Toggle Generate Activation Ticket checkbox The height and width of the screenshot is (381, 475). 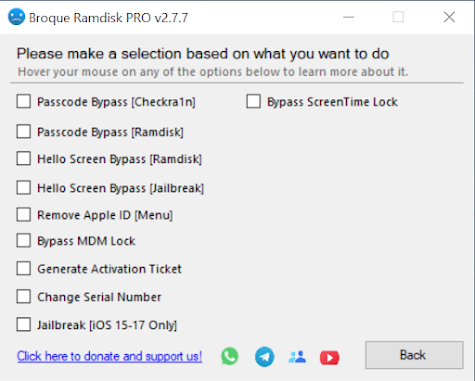24,268
